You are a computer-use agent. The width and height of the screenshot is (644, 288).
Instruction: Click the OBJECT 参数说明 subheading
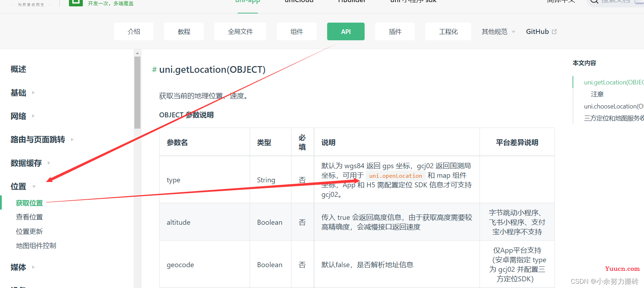[186, 115]
